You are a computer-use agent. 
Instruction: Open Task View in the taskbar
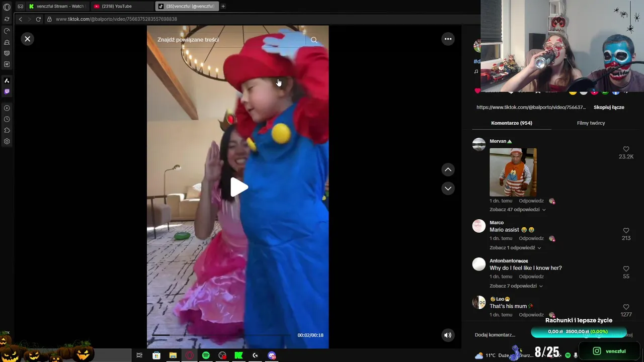[x=139, y=355]
